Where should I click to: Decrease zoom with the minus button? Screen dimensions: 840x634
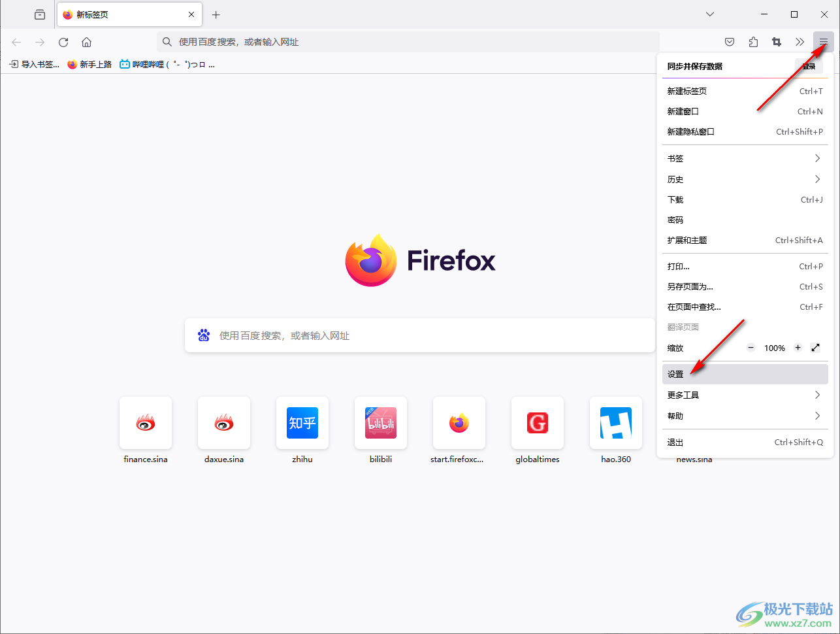click(x=751, y=348)
